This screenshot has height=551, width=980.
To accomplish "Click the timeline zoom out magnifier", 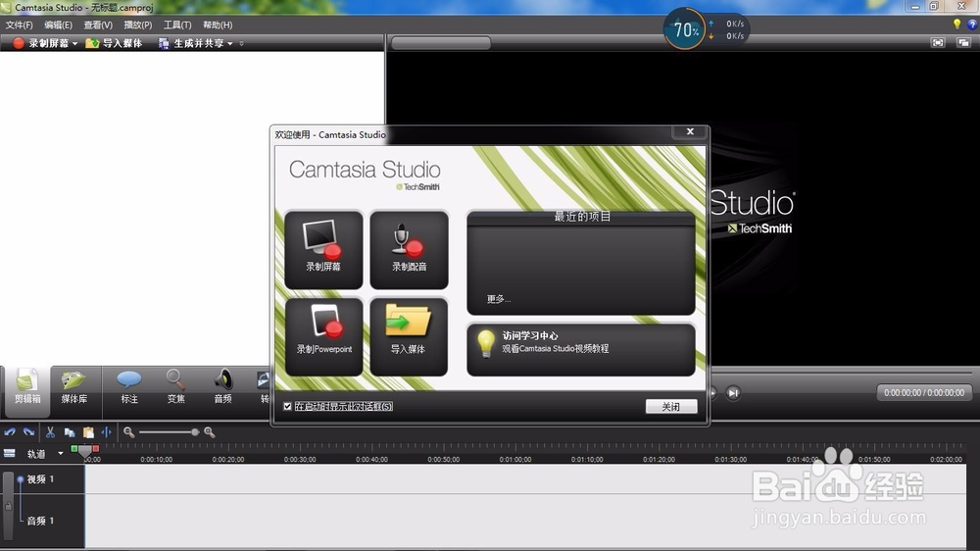I will 128,432.
